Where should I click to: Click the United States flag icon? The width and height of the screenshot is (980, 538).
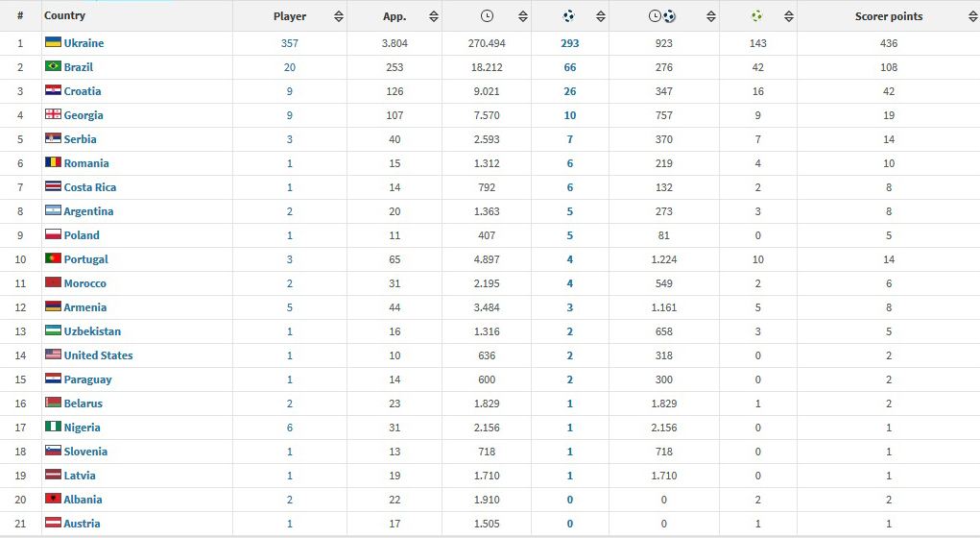point(54,355)
